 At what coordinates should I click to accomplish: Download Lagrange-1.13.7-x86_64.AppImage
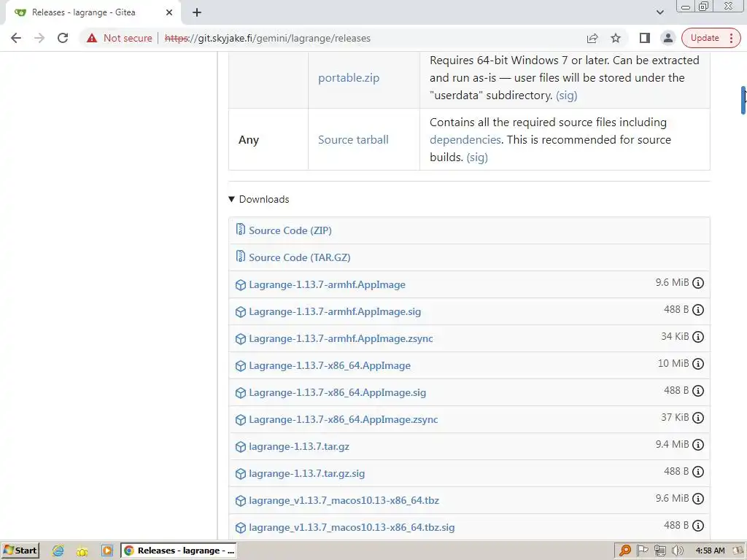[x=330, y=366]
